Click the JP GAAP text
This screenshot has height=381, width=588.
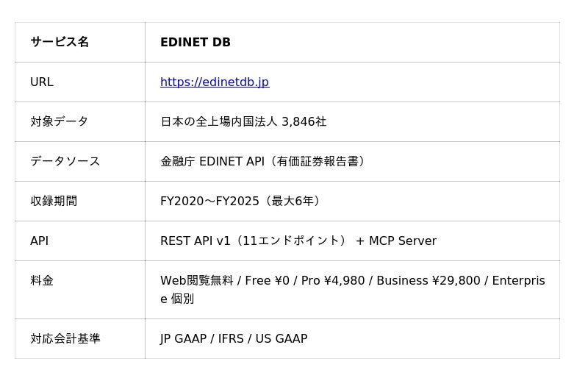click(184, 339)
